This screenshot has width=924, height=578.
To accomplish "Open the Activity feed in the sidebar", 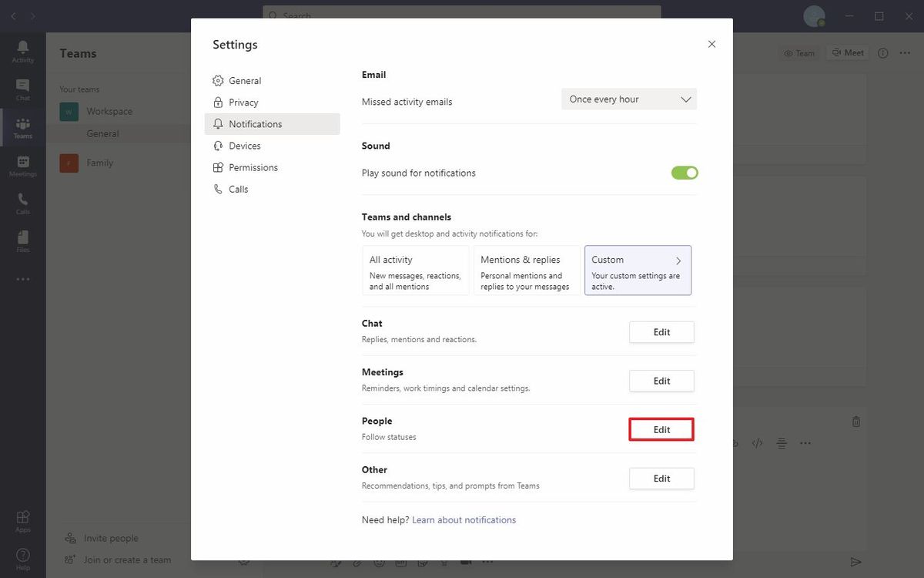I will tap(22, 51).
